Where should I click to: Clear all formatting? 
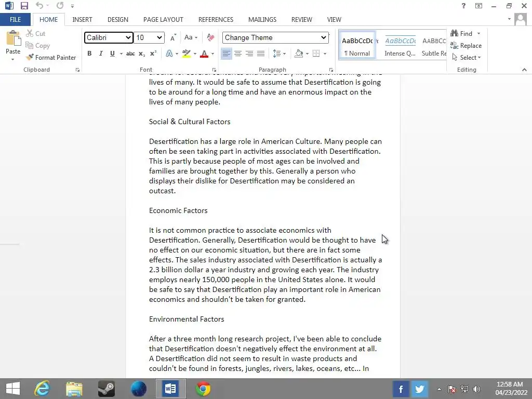click(x=210, y=37)
